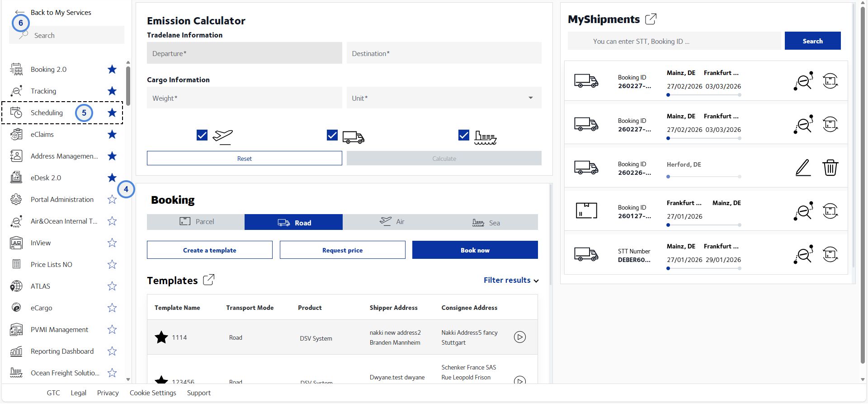Expand Filter results
The height and width of the screenshot is (407, 868).
tap(511, 280)
